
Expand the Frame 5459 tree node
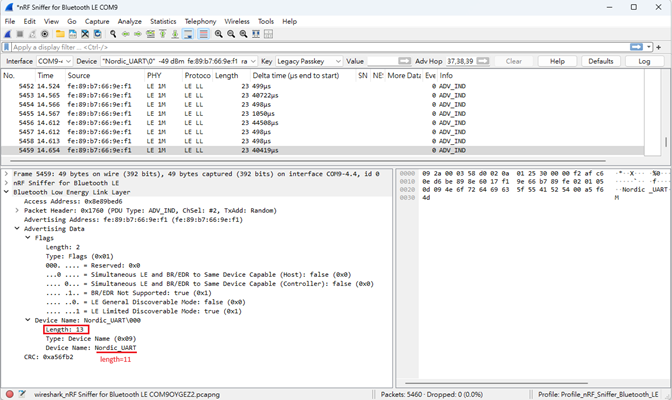7,174
